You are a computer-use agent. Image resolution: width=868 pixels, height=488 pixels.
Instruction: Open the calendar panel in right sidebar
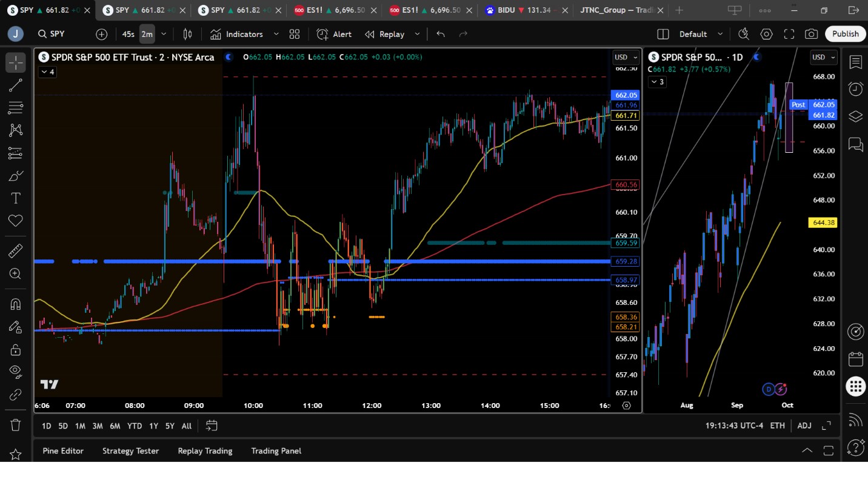pos(855,359)
